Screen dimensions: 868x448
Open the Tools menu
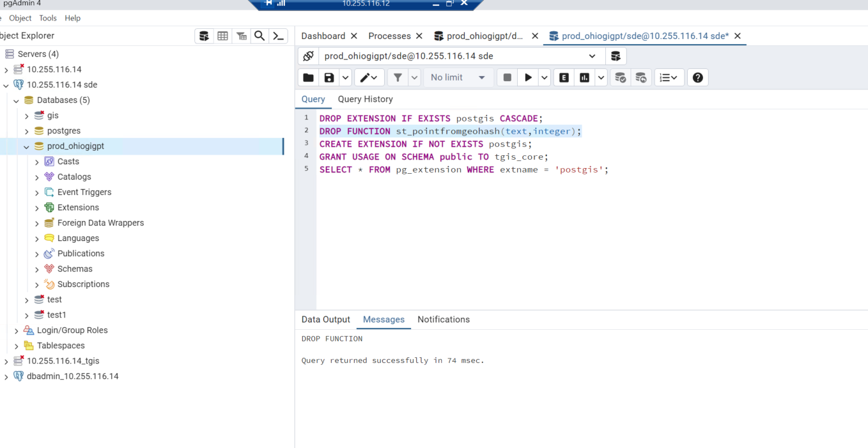(x=48, y=18)
